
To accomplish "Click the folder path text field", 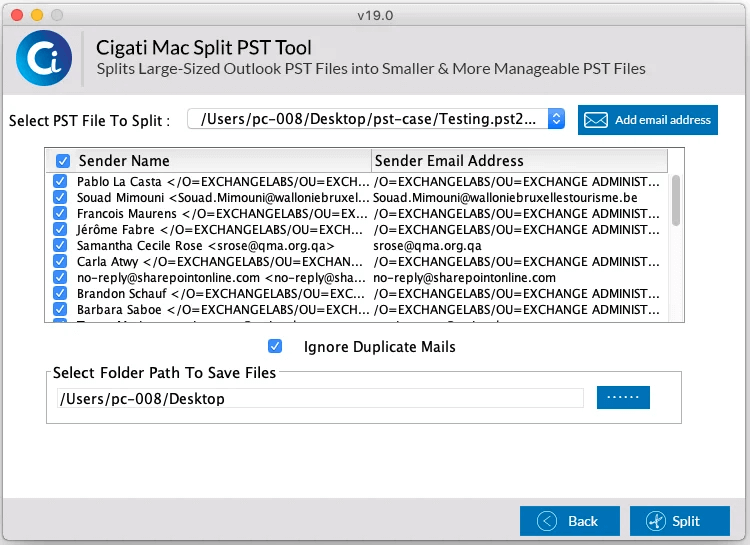I will [x=320, y=398].
